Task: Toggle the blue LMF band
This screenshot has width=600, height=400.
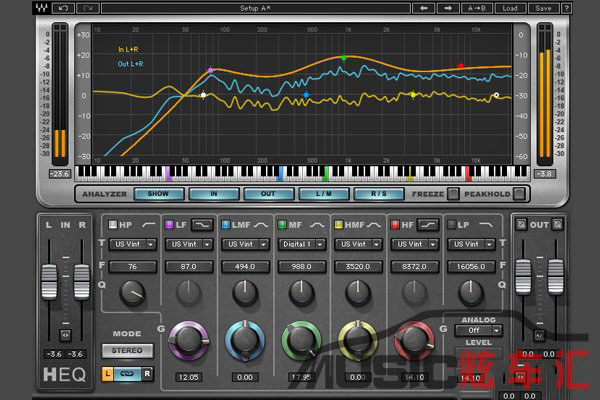Action: click(226, 225)
